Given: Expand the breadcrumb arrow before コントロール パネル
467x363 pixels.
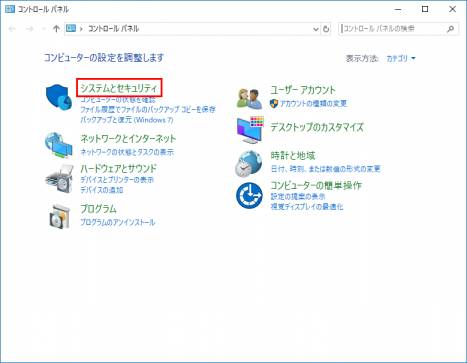Looking at the screenshot, I should pos(81,29).
